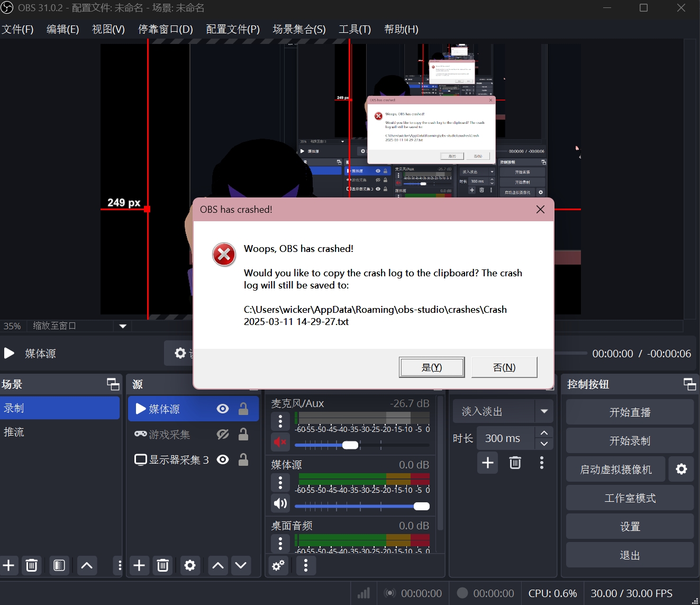Open the 停靠窗口(D) menu
The height and width of the screenshot is (605, 700).
[x=166, y=29]
